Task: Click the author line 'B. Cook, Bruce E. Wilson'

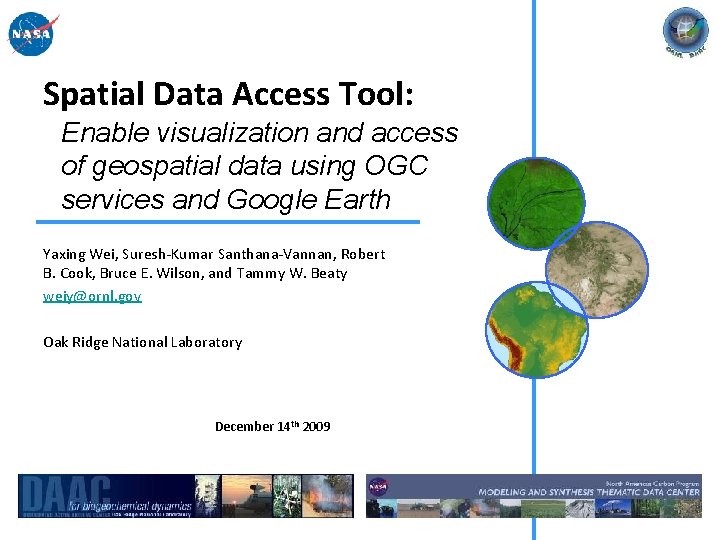Action: pyautogui.click(x=195, y=273)
